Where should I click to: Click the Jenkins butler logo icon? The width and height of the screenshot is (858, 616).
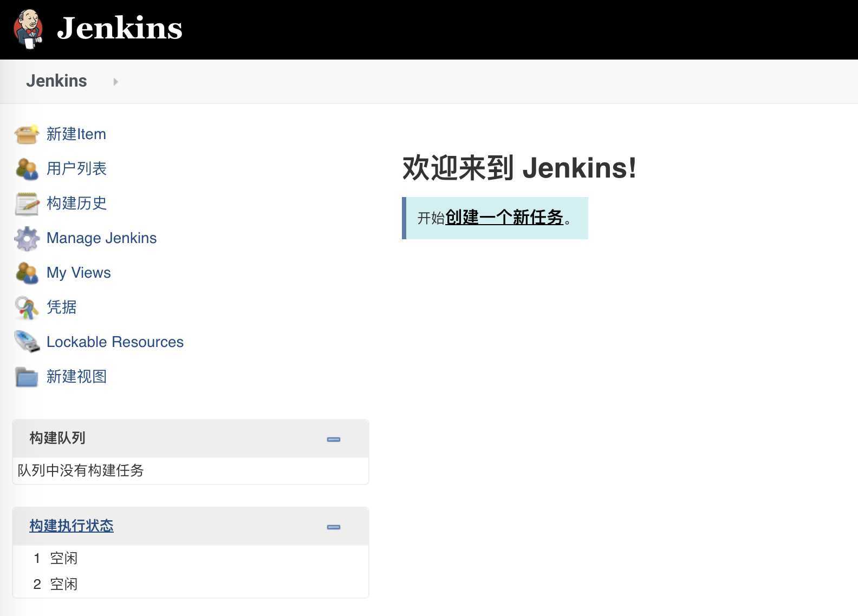[28, 29]
